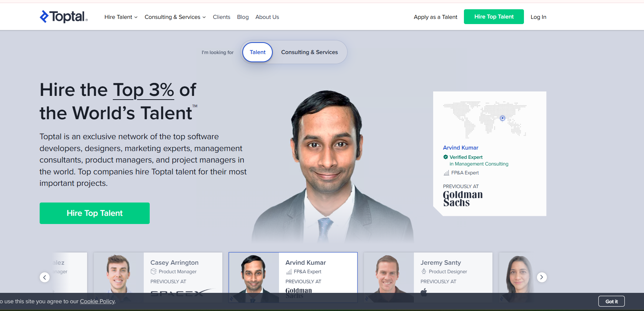This screenshot has height=311, width=644.
Task: Click the Goldman Sachs logo on the carousel card
Action: pos(299,293)
